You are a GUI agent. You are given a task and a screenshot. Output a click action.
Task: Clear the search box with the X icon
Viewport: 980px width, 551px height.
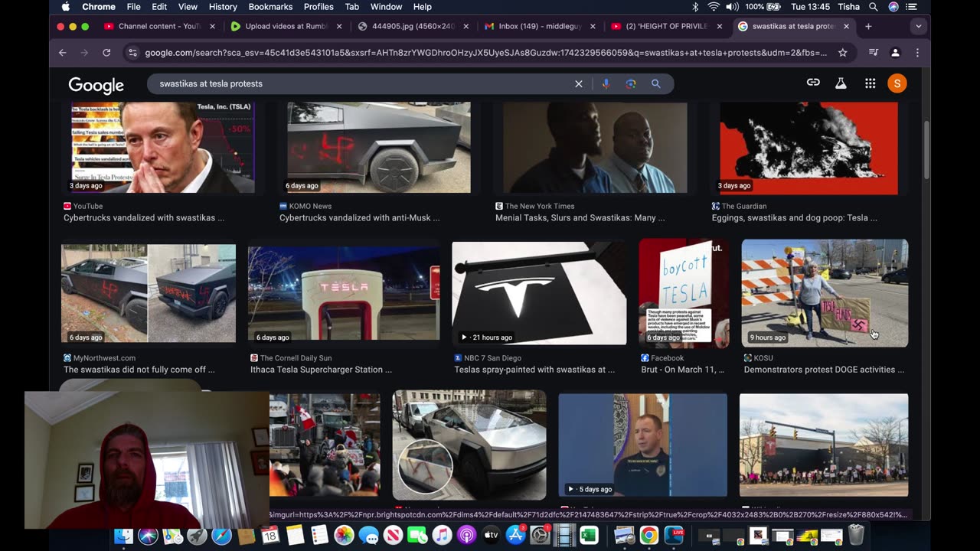point(579,84)
